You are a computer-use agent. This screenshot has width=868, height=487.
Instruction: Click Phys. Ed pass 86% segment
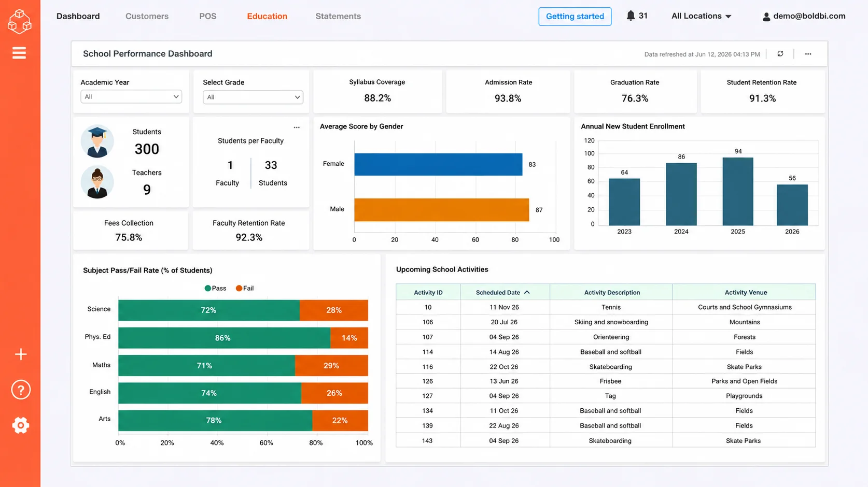pos(224,338)
